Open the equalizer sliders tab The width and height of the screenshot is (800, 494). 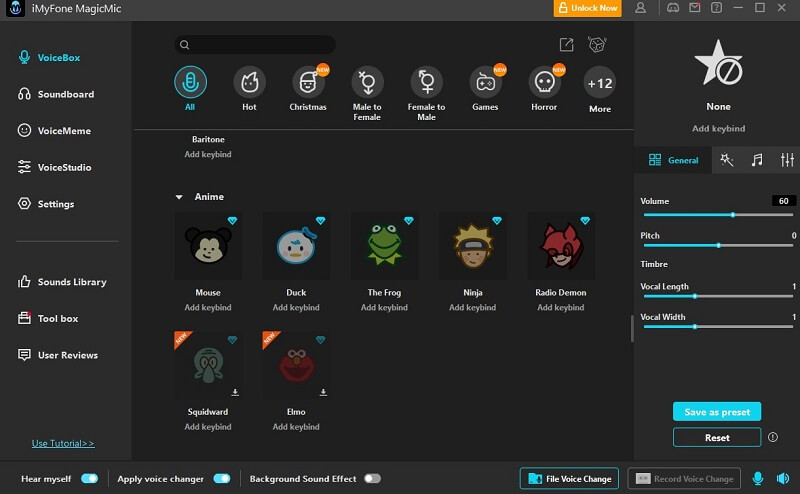[787, 160]
